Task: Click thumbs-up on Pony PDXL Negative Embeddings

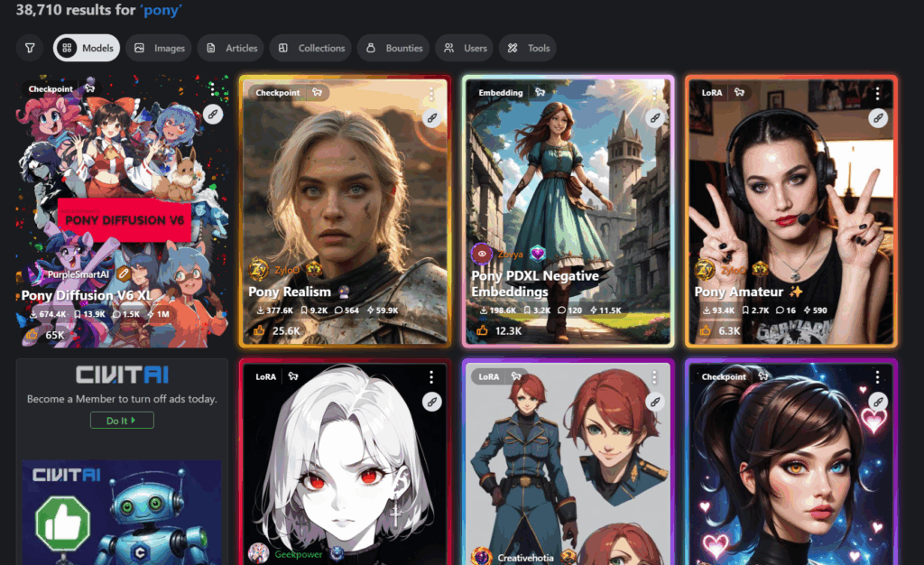Action: point(482,330)
